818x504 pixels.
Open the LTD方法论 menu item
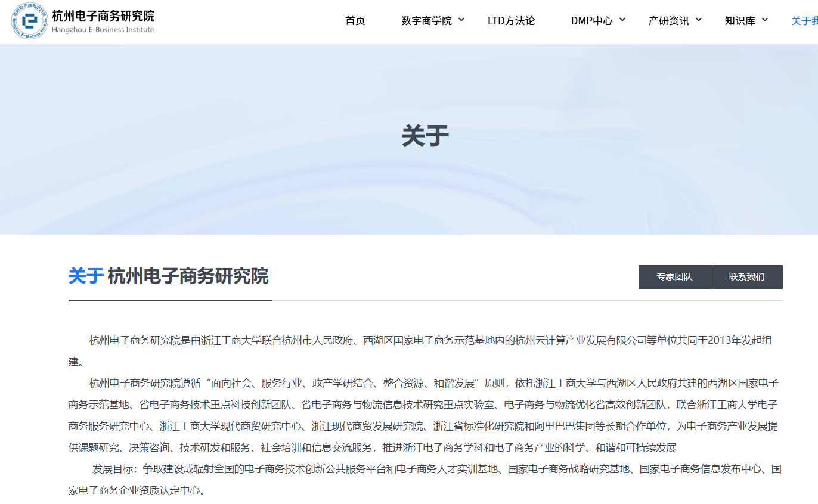512,21
